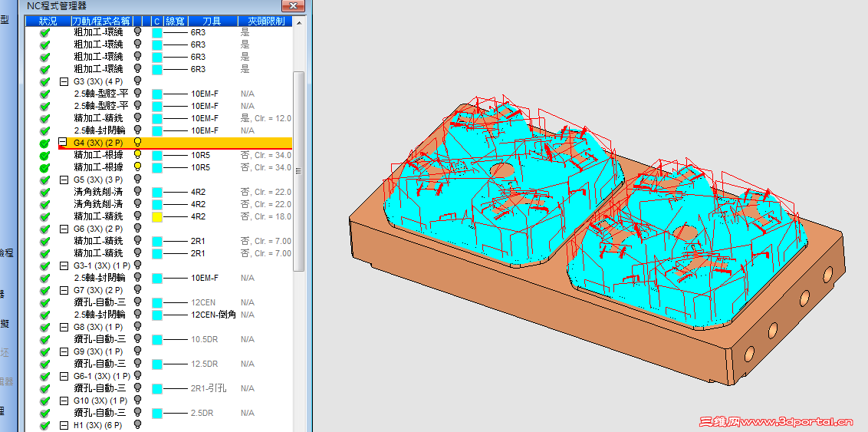The height and width of the screenshot is (432, 868).
Task: Collapse the G7 (3X) (2 P) group
Action: (x=63, y=290)
